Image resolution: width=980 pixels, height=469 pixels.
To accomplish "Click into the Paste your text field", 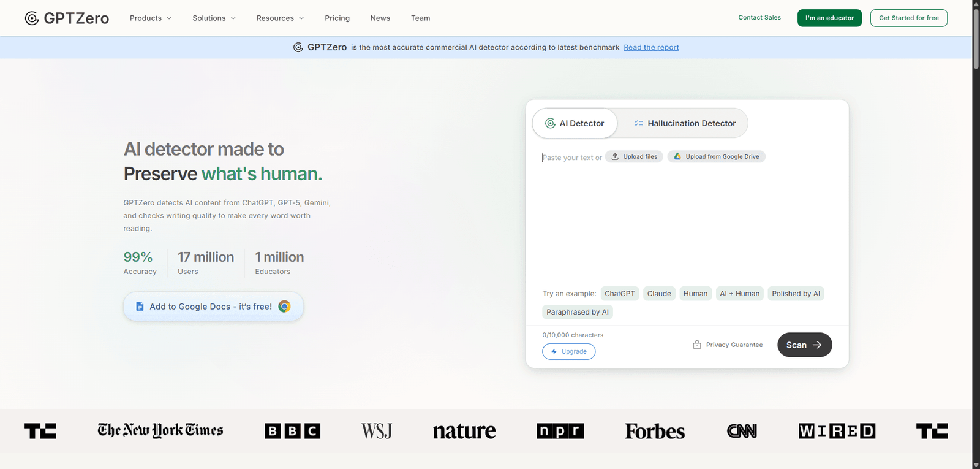I will click(686, 215).
